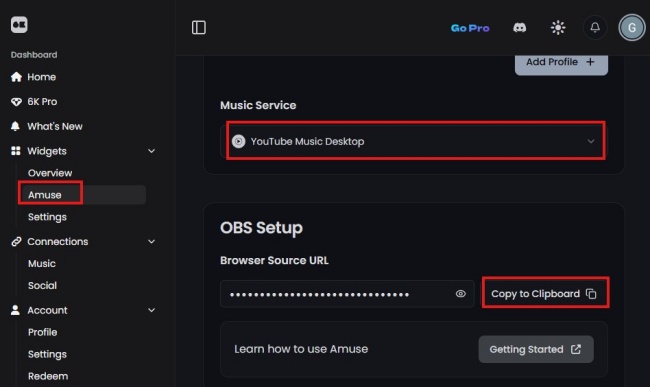Click the OBS Setup heading
The height and width of the screenshot is (387, 650).
(x=261, y=227)
